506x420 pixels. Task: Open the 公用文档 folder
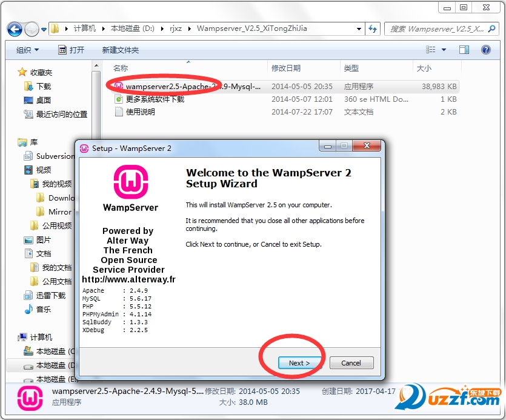point(57,281)
